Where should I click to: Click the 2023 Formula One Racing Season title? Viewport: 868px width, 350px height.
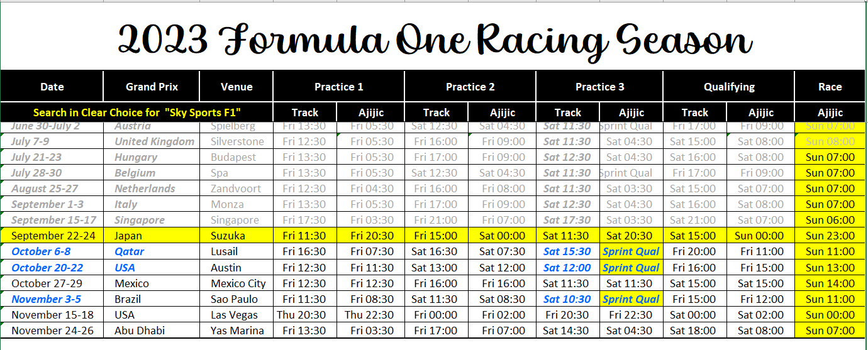pyautogui.click(x=435, y=40)
